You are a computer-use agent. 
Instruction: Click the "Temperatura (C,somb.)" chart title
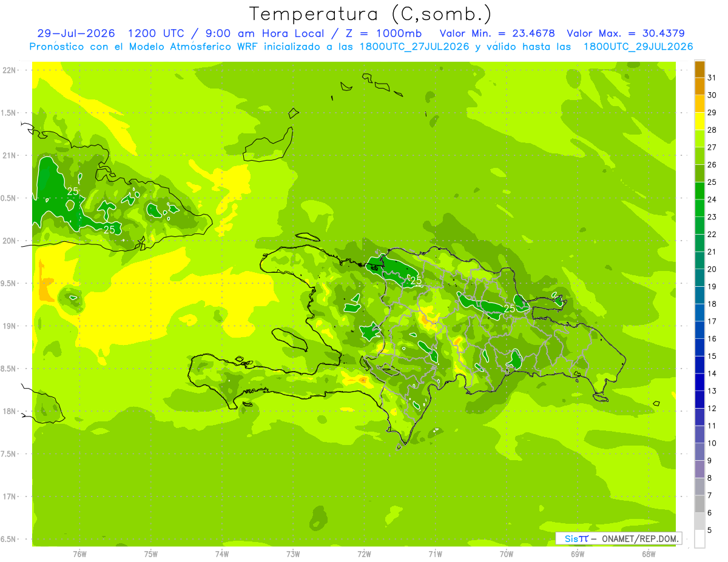tap(370, 13)
